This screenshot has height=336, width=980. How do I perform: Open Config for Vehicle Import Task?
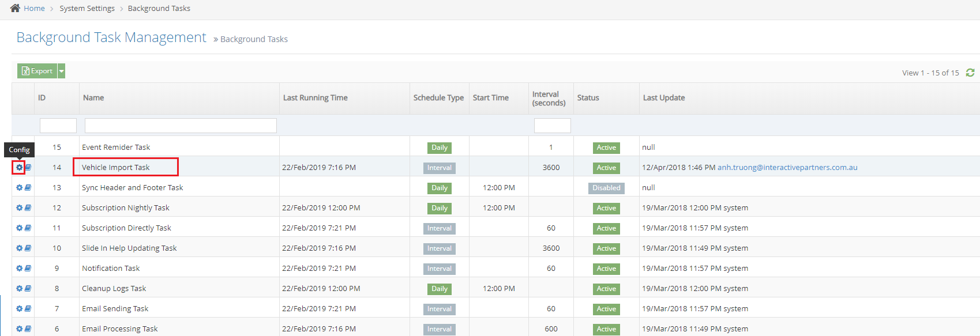pyautogui.click(x=19, y=168)
